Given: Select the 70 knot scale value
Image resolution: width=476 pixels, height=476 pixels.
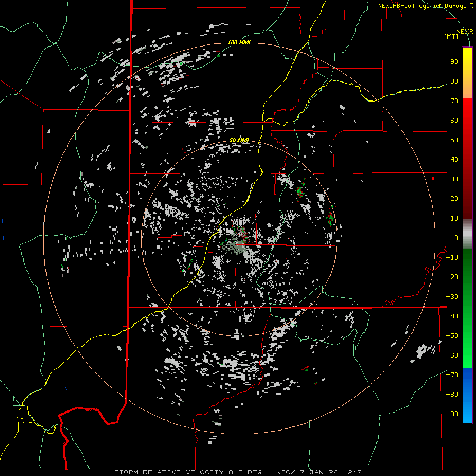Looking at the screenshot, I should (454, 101).
